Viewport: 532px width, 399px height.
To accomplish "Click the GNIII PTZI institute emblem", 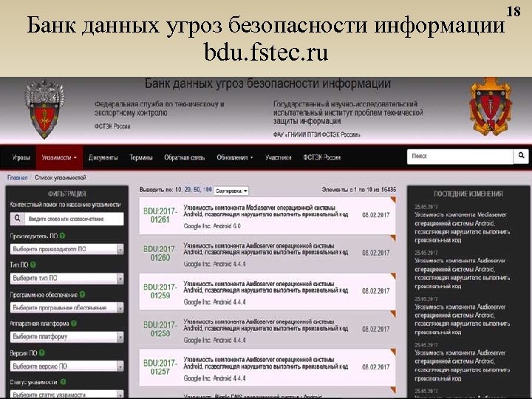I will click(x=490, y=107).
